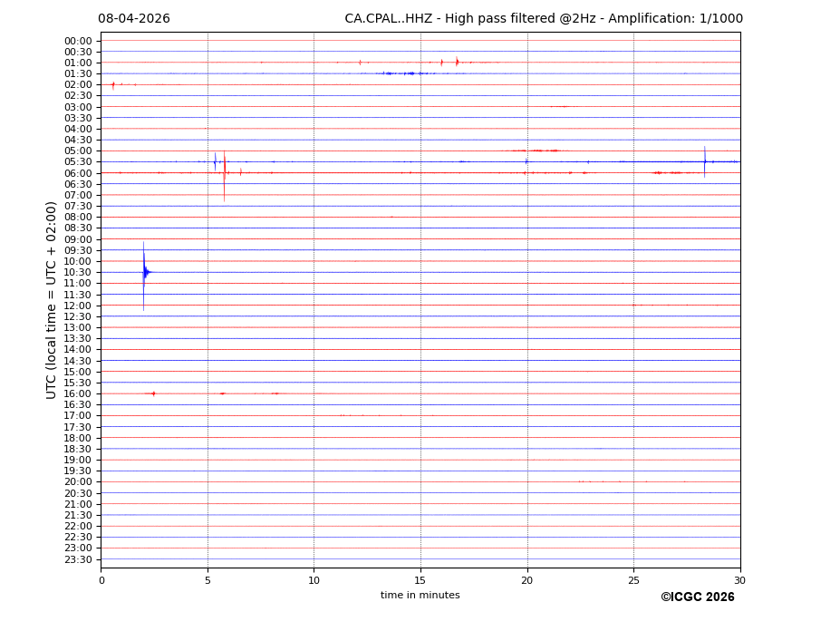Click the red burst at the start of the 02:00 trace
Viewport: 840px width, 631px height.
click(113, 84)
